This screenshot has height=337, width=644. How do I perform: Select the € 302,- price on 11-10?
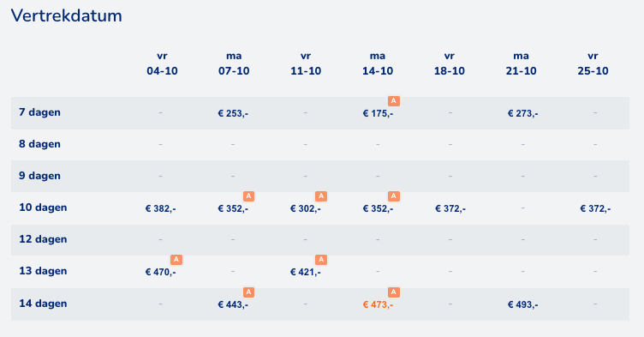[x=306, y=208]
